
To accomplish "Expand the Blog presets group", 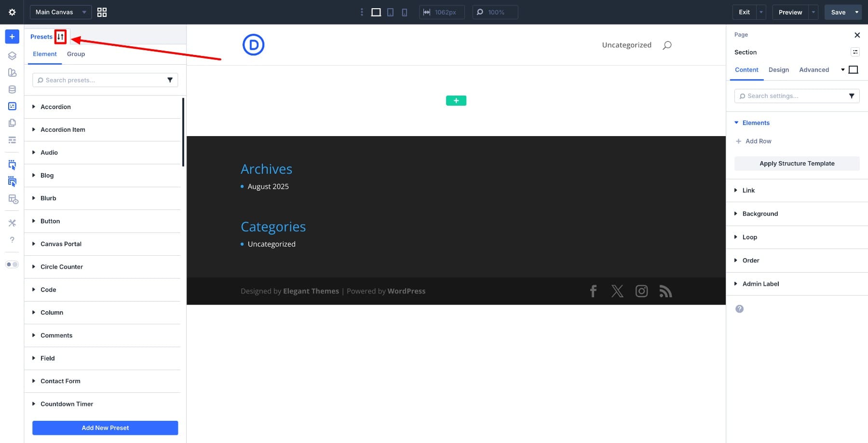I will coord(47,175).
